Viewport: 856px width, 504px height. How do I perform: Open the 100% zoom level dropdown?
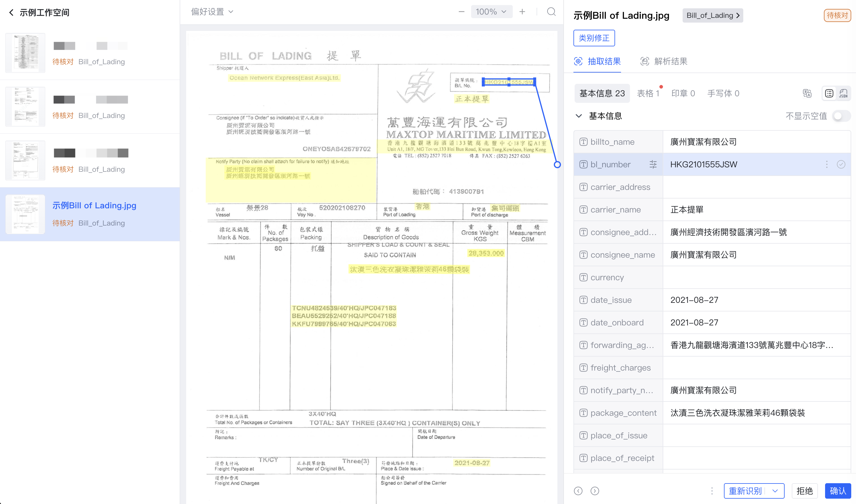(x=491, y=12)
